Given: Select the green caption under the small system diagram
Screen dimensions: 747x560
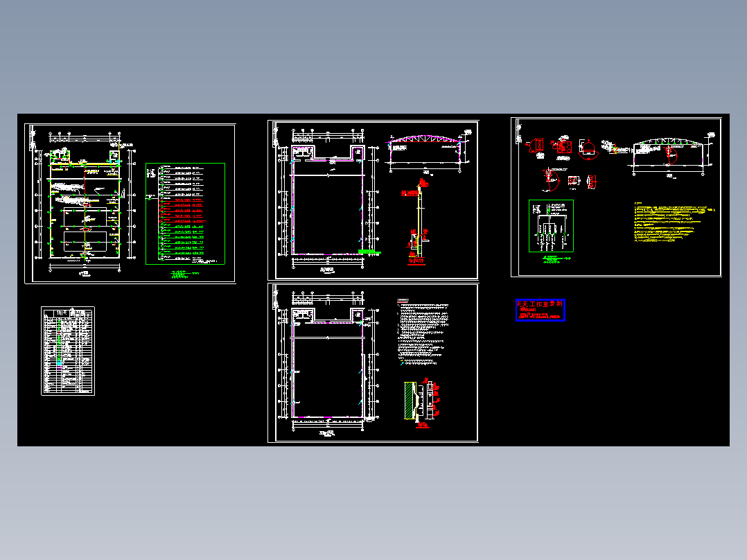Looking at the screenshot, I should 556,259.
